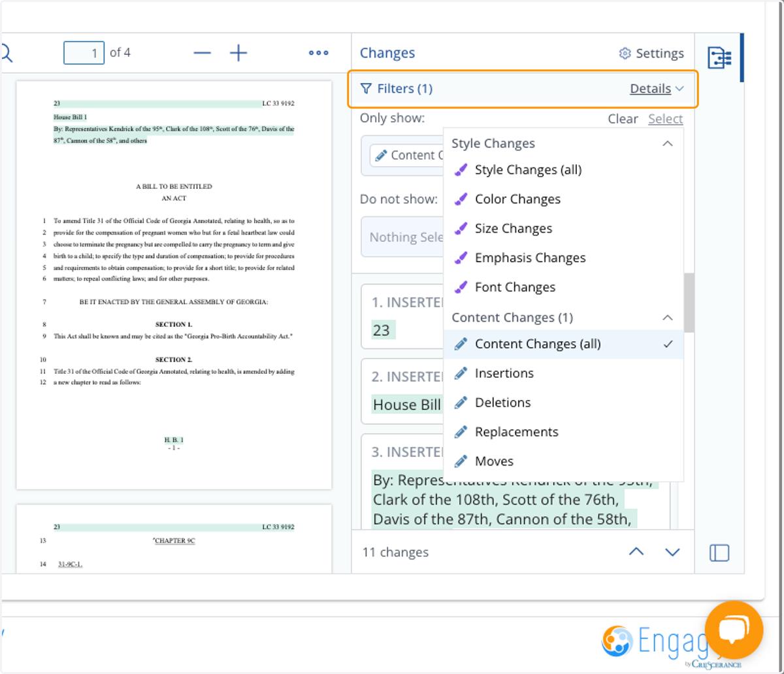
Task: Select Size Changes option
Action: (x=563, y=229)
